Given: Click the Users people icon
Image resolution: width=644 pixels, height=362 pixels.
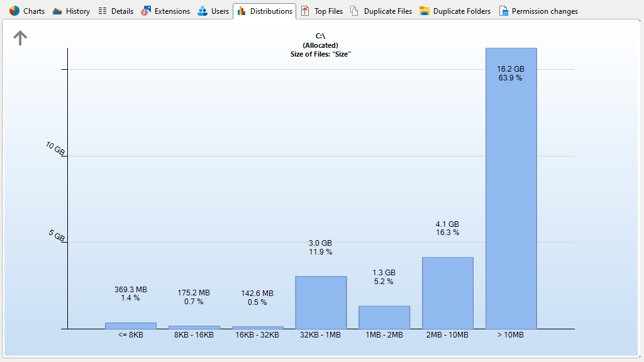Looking at the screenshot, I should coord(203,11).
